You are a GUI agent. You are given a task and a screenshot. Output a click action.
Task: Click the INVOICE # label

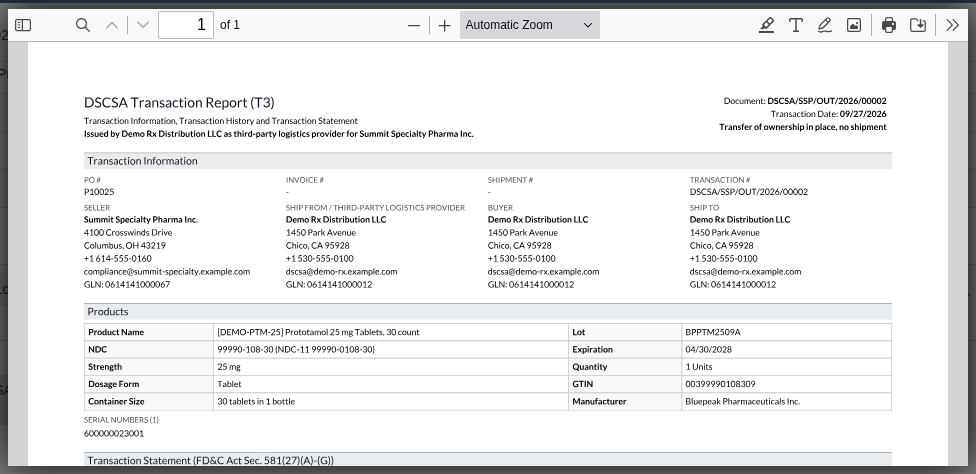pyautogui.click(x=304, y=180)
